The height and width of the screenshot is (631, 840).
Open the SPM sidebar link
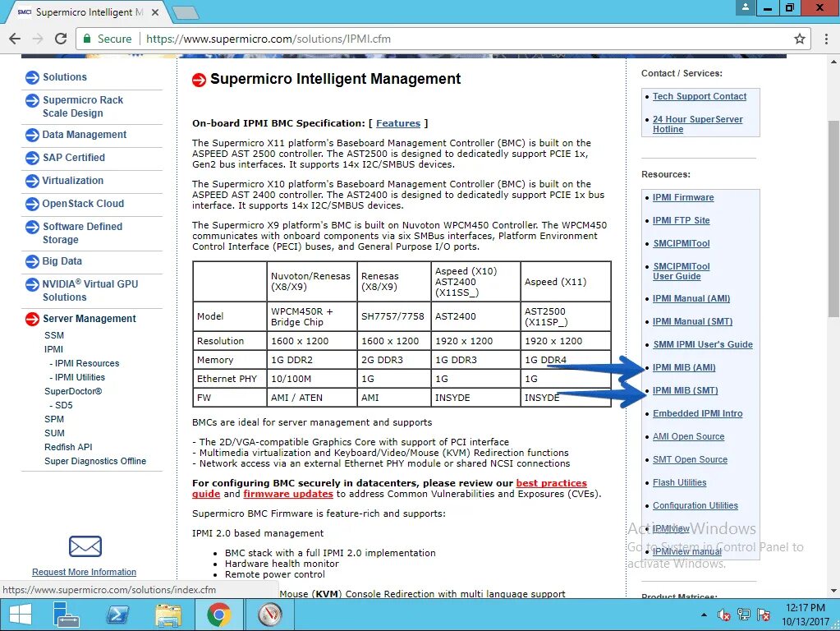point(54,419)
